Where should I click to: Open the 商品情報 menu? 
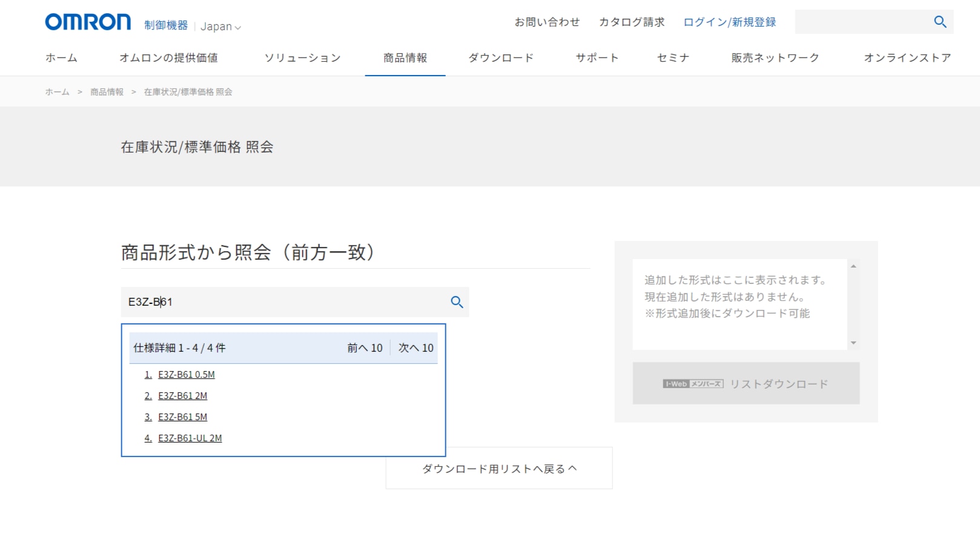tap(405, 58)
